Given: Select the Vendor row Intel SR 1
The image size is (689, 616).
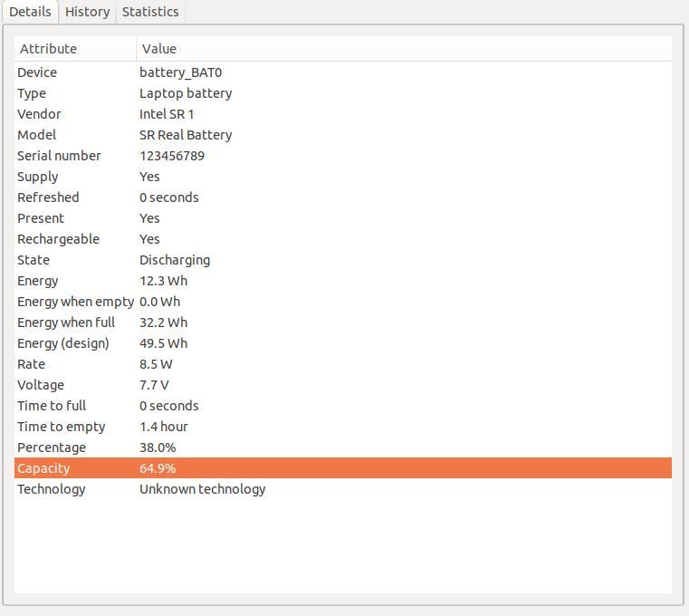Looking at the screenshot, I should [x=343, y=114].
